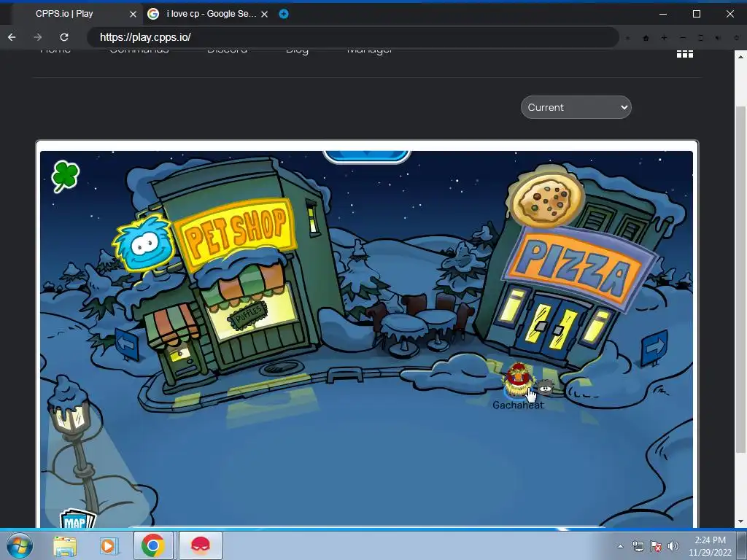The image size is (747, 560).
Task: Click the manhole cover on the plaza
Action: [282, 367]
